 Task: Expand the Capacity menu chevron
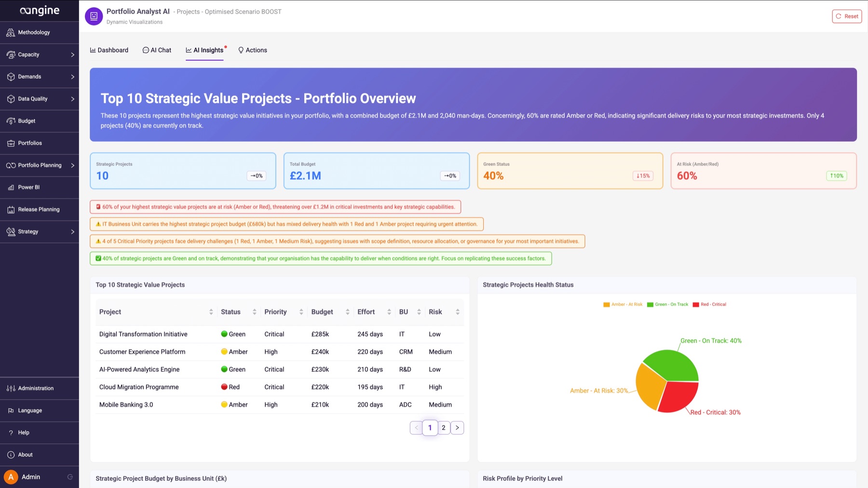[x=73, y=54]
